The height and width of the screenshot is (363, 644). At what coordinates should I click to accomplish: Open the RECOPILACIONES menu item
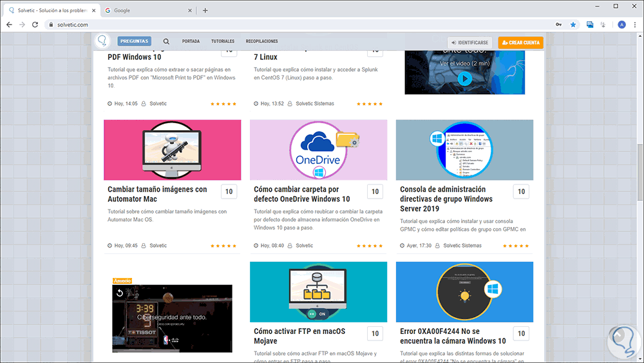click(x=261, y=41)
